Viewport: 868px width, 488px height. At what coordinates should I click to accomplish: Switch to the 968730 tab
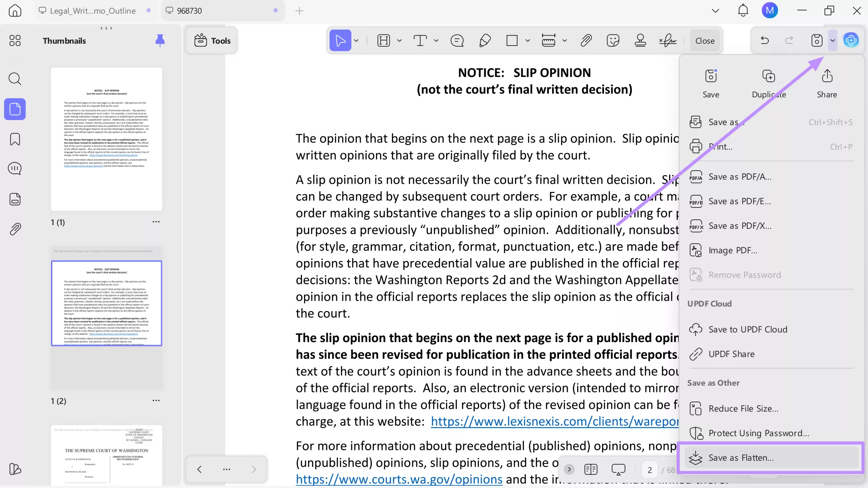[x=222, y=10]
